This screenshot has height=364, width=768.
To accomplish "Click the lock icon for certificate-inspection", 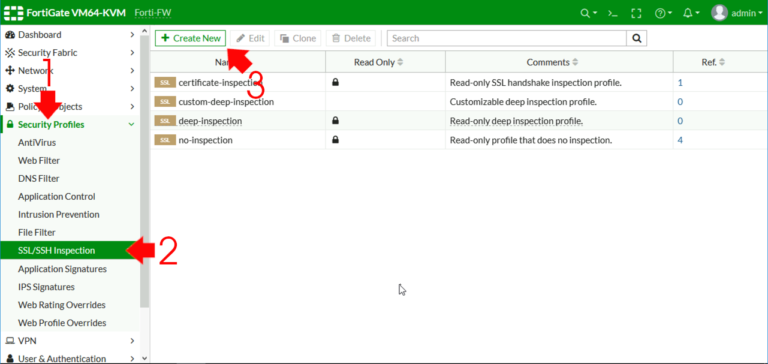I will click(x=336, y=83).
